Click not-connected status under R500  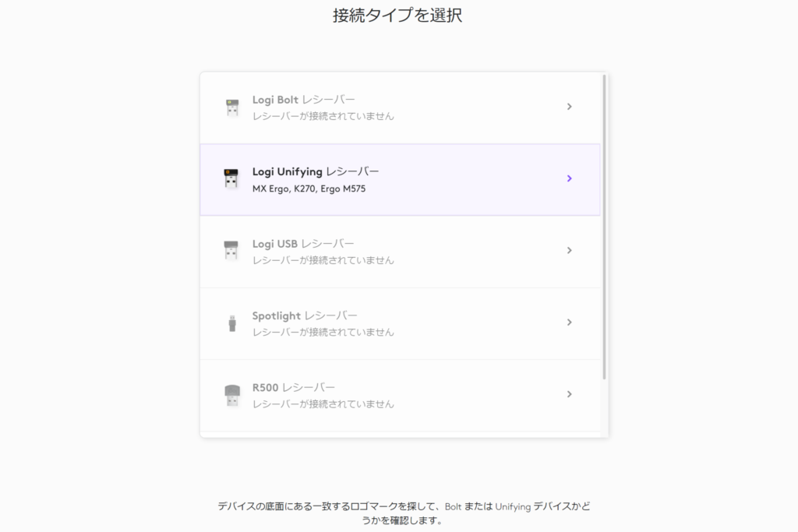click(323, 404)
